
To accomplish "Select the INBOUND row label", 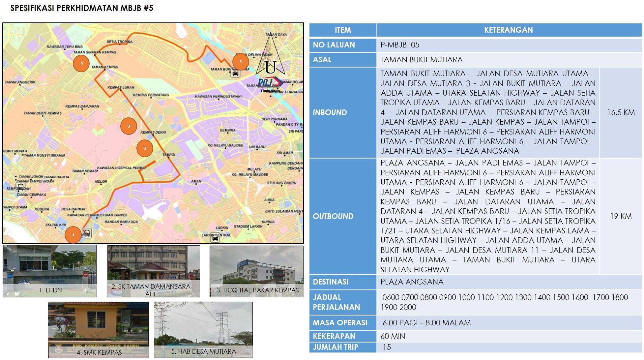I will click(x=330, y=112).
